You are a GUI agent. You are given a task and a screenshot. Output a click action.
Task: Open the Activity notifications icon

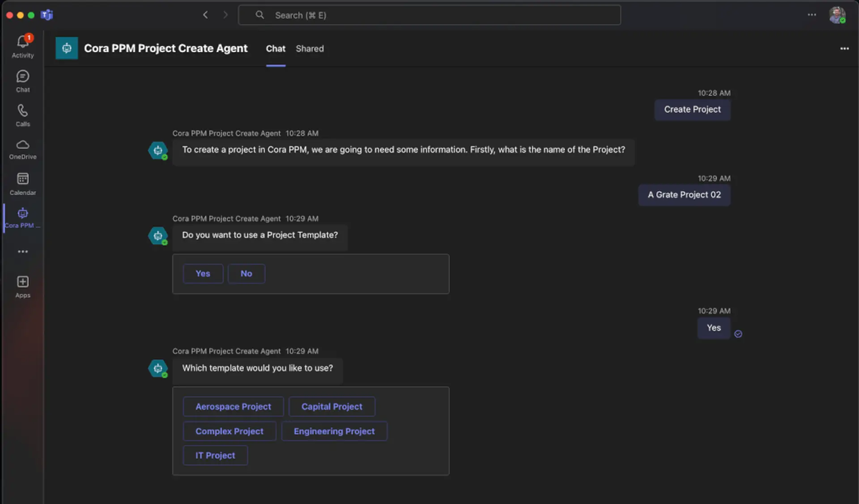23,46
